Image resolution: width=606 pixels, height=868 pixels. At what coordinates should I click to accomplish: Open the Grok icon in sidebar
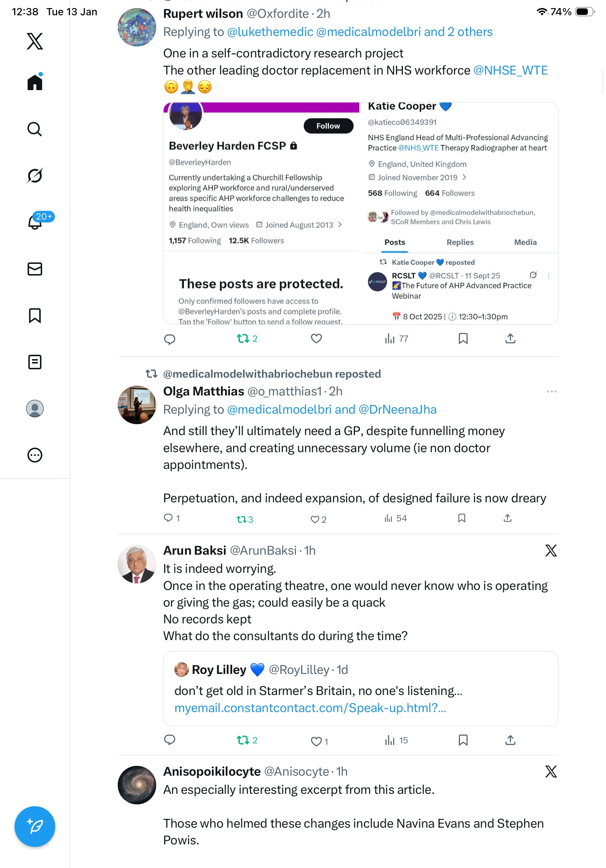[x=35, y=176]
